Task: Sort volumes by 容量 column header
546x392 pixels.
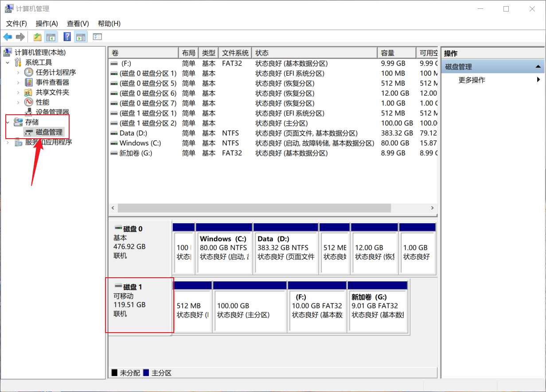Action: point(396,53)
